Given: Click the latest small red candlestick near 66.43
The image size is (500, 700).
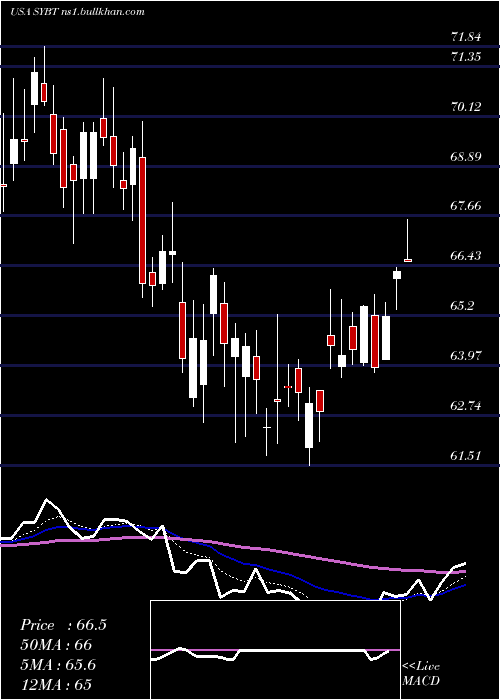Looking at the screenshot, I should pos(408,260).
